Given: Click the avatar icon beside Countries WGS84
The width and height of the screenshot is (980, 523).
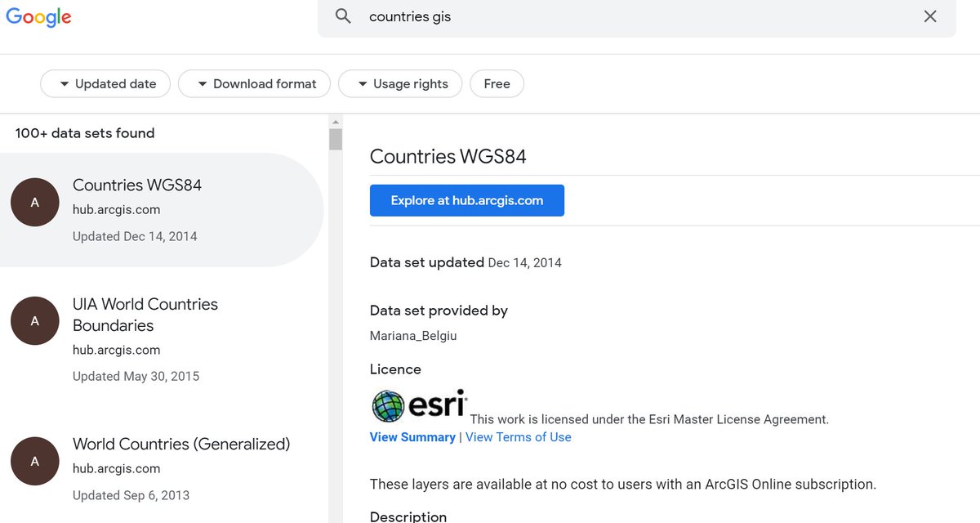Looking at the screenshot, I should tap(35, 203).
